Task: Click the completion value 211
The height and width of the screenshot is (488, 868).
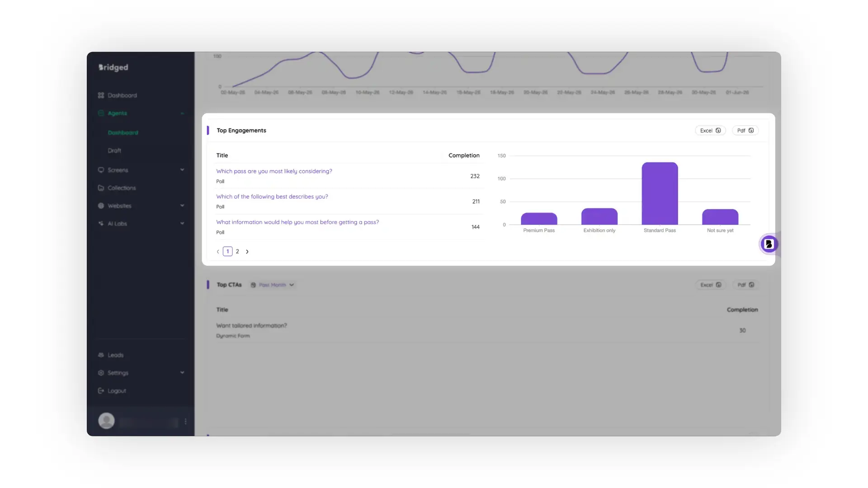Action: coord(476,202)
